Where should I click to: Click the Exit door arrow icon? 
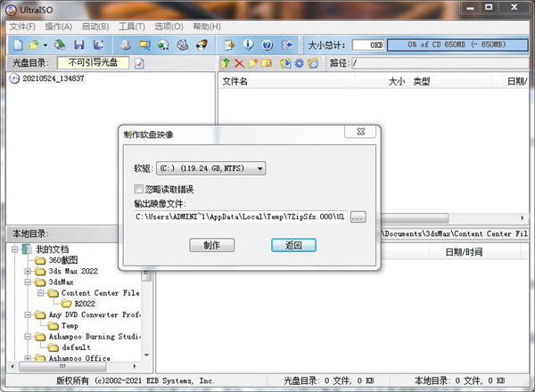tap(286, 45)
